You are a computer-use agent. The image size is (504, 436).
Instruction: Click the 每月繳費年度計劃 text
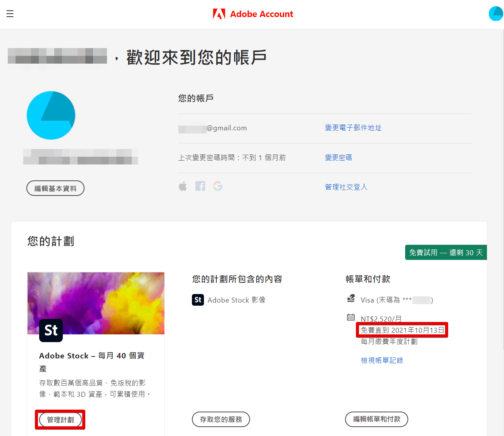click(x=389, y=341)
